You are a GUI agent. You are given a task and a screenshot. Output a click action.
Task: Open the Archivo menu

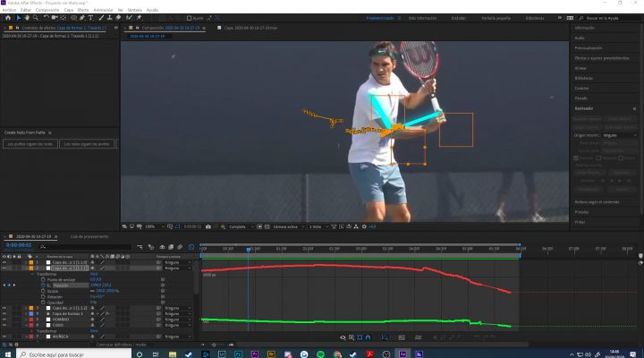click(x=10, y=10)
